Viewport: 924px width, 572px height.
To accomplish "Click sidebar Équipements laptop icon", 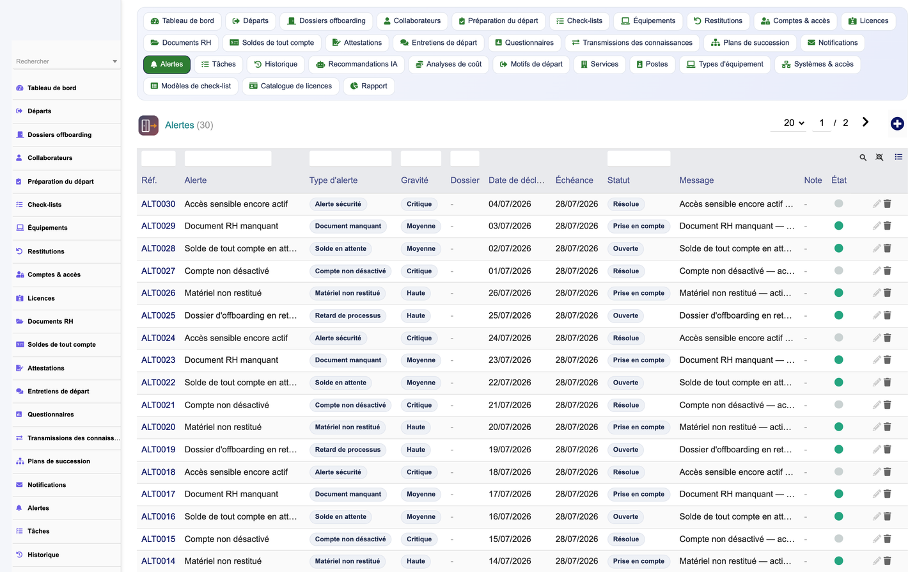I will 20,228.
